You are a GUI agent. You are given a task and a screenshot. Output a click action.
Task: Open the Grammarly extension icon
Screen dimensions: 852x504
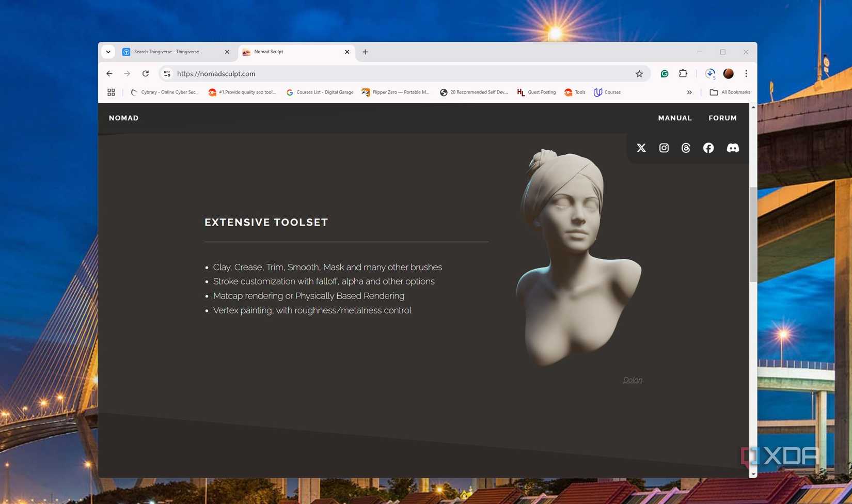point(665,74)
